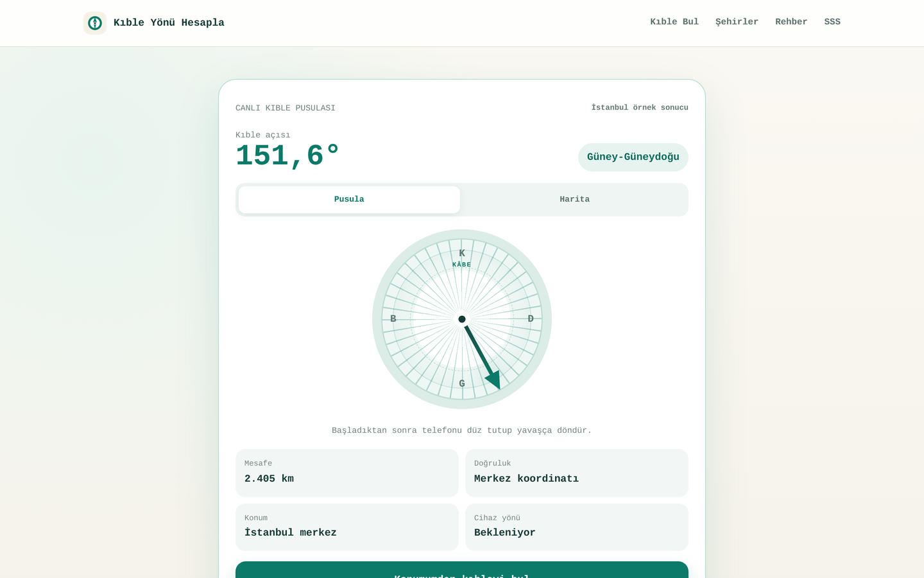Click the KÂBE label on compass
The height and width of the screenshot is (578, 924).
point(462,265)
